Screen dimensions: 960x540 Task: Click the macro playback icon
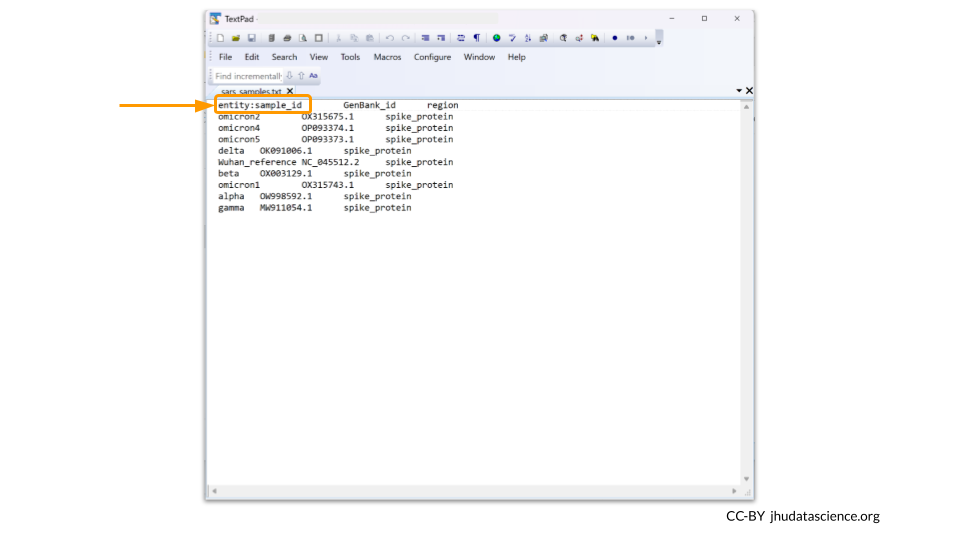point(630,38)
